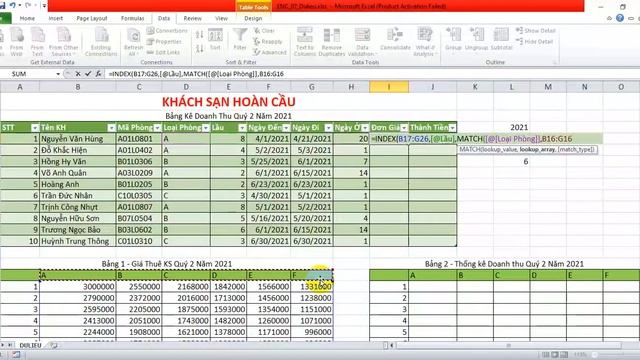The width and height of the screenshot is (640, 360).
Task: Click the Subtotal icon
Action: (501, 39)
